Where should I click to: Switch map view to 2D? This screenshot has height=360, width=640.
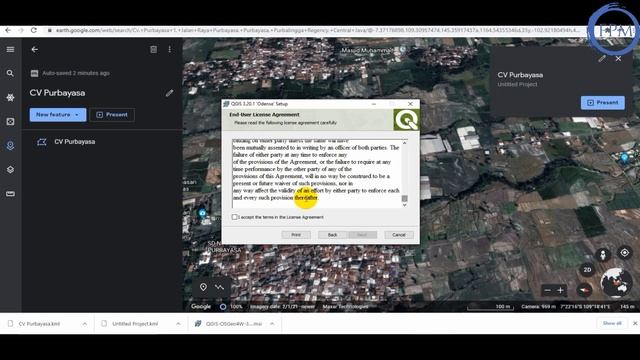tap(587, 270)
